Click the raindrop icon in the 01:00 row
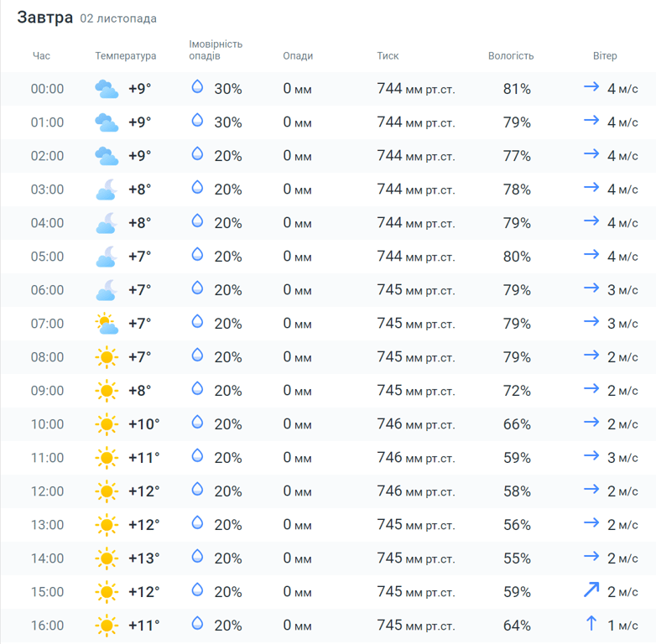 tap(198, 121)
